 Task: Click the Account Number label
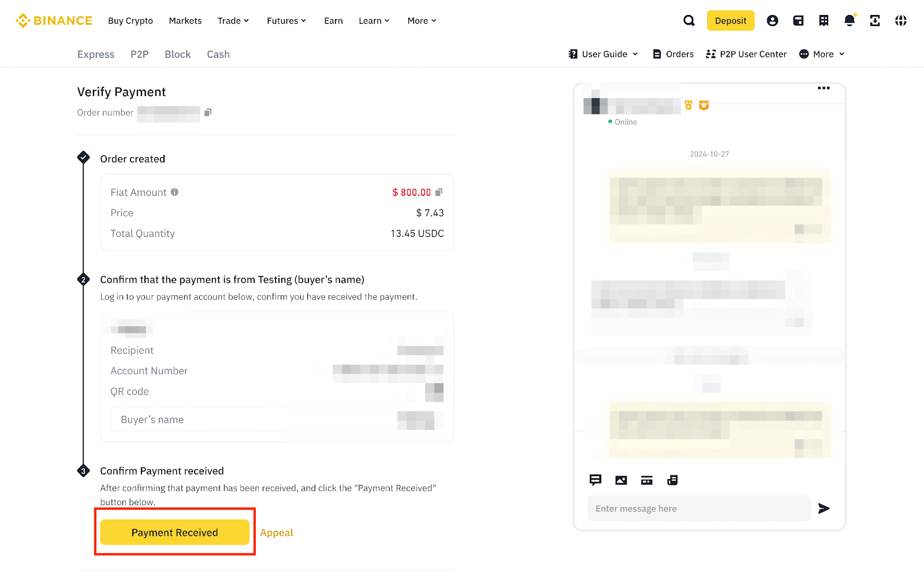149,371
